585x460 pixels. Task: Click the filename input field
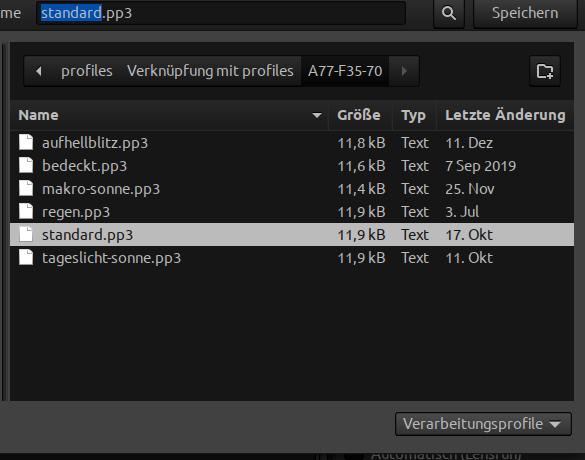(221, 13)
